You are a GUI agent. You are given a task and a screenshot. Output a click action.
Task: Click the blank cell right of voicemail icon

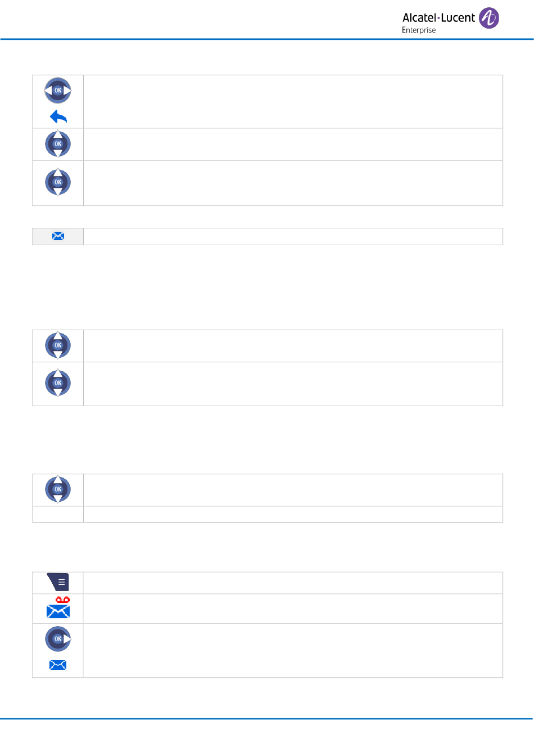pos(293,609)
